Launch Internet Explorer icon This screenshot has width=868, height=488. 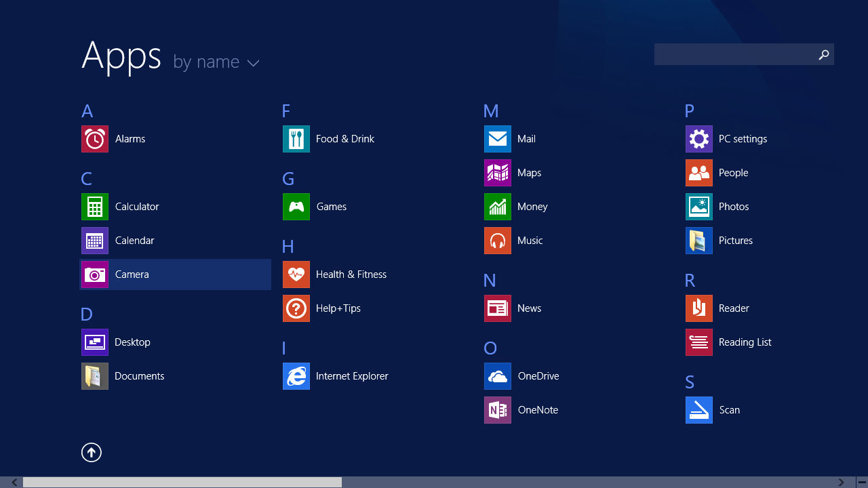[x=296, y=376]
